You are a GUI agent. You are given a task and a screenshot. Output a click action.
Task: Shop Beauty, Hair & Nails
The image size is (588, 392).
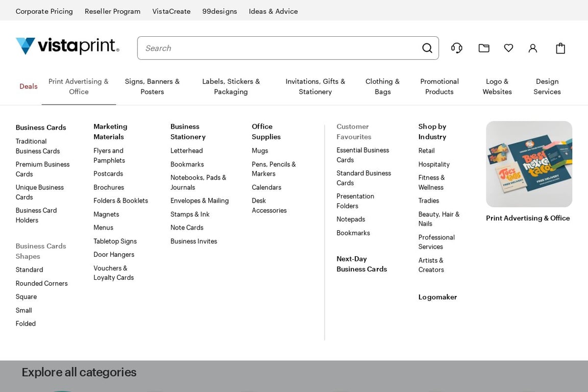(x=439, y=219)
